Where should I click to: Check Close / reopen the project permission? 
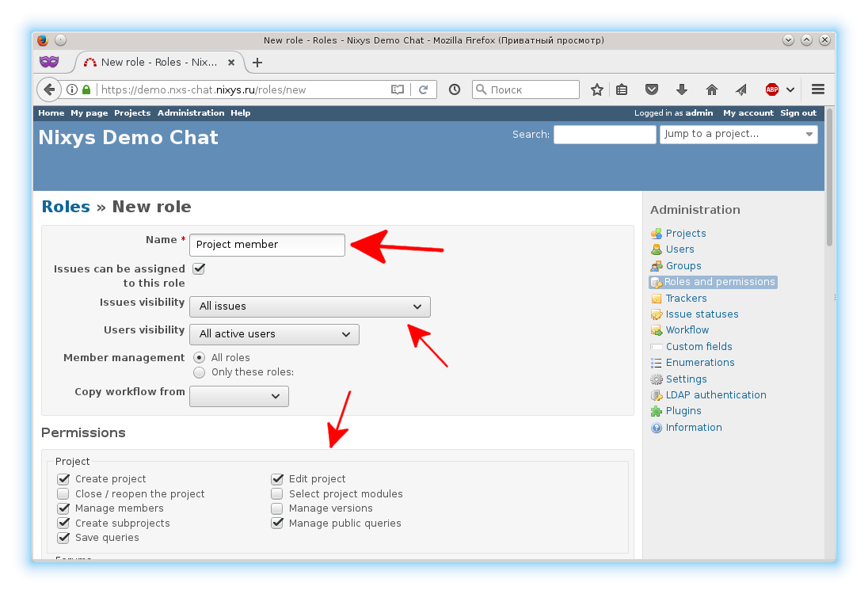click(63, 493)
